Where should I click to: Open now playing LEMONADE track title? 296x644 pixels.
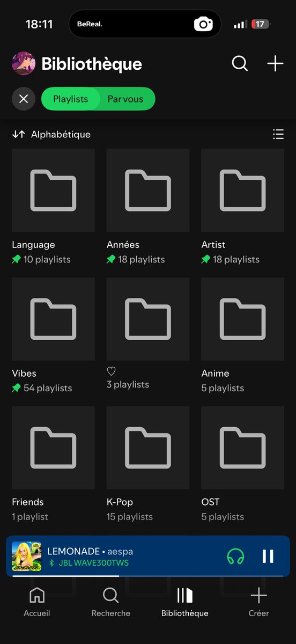[73, 551]
